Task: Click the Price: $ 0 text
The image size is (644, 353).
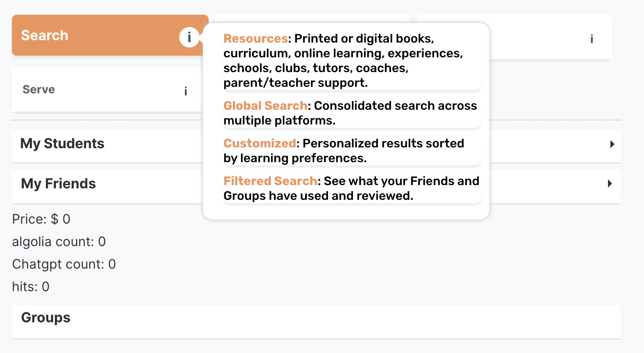Action: [x=41, y=219]
